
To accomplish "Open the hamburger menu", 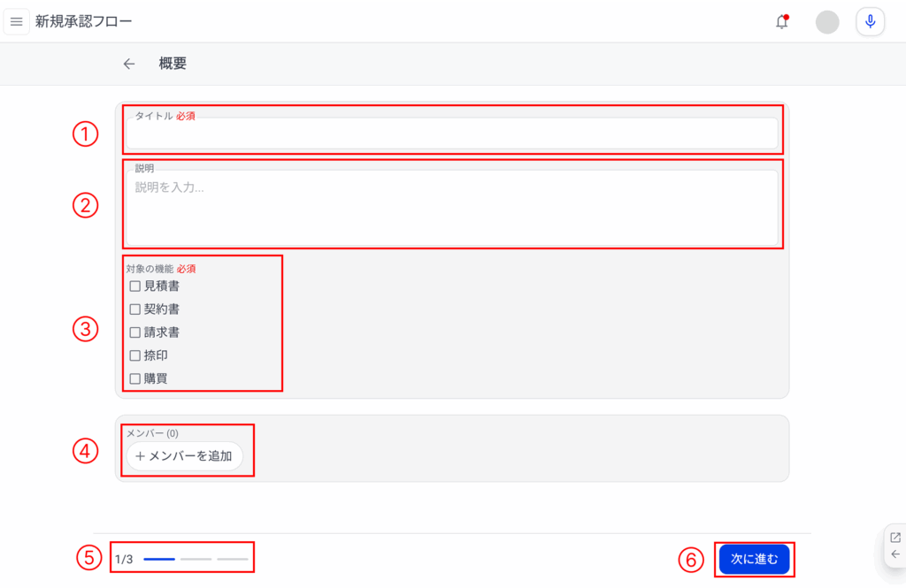I will point(16,22).
